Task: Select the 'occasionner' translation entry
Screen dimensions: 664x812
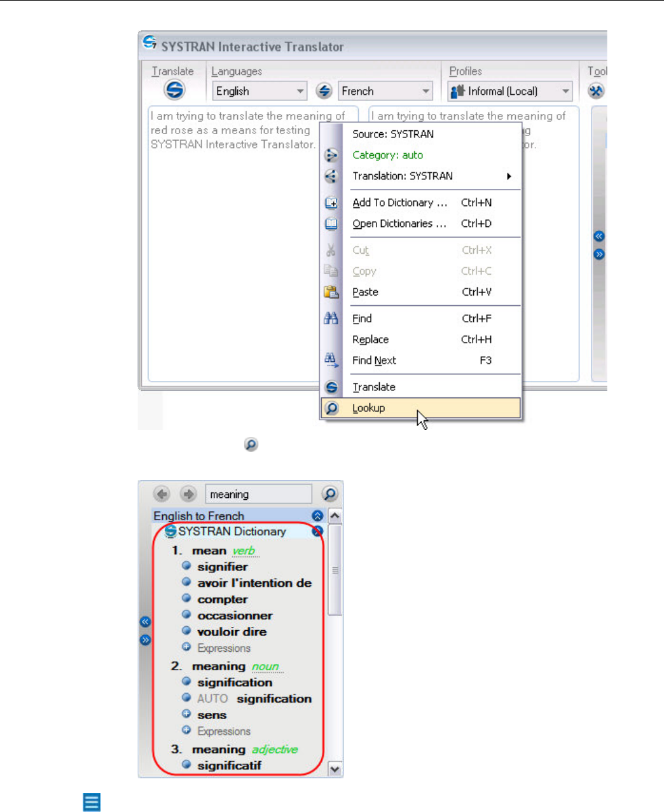Action: click(x=235, y=616)
